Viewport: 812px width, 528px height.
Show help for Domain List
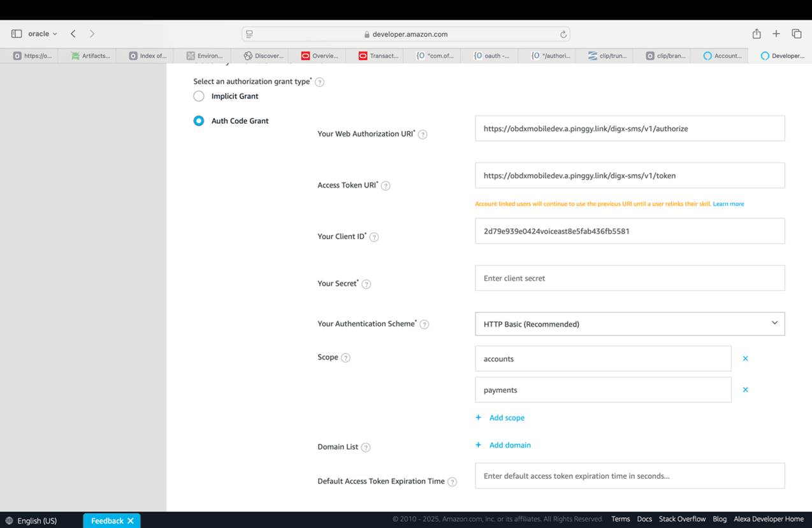click(366, 448)
